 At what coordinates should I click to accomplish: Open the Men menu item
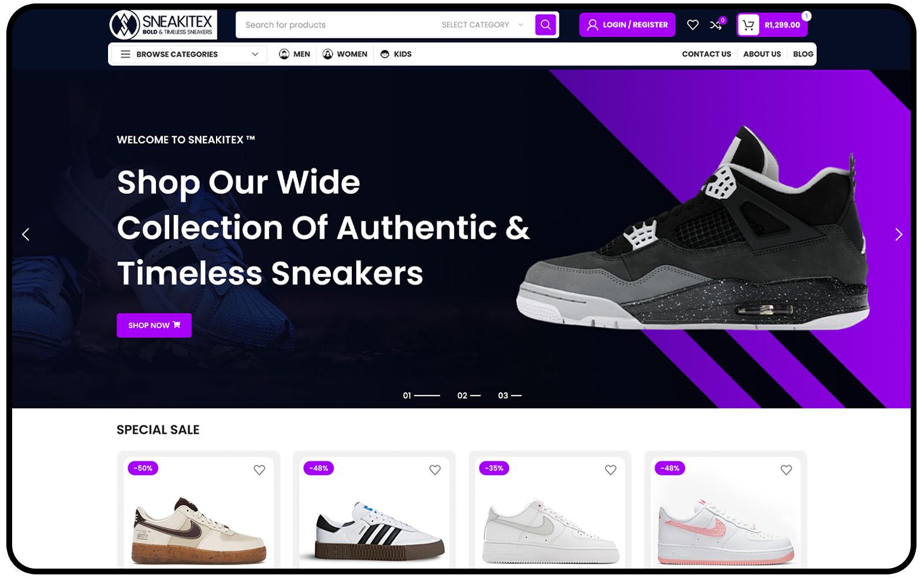point(295,54)
